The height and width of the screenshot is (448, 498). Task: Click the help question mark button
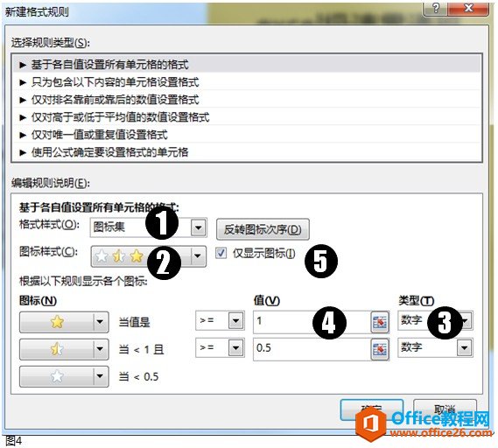tap(436, 8)
